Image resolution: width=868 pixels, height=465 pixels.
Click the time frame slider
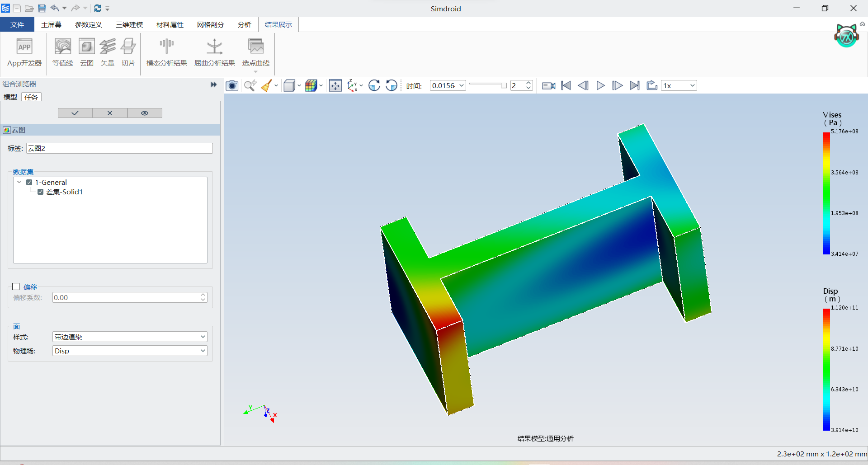coord(488,85)
